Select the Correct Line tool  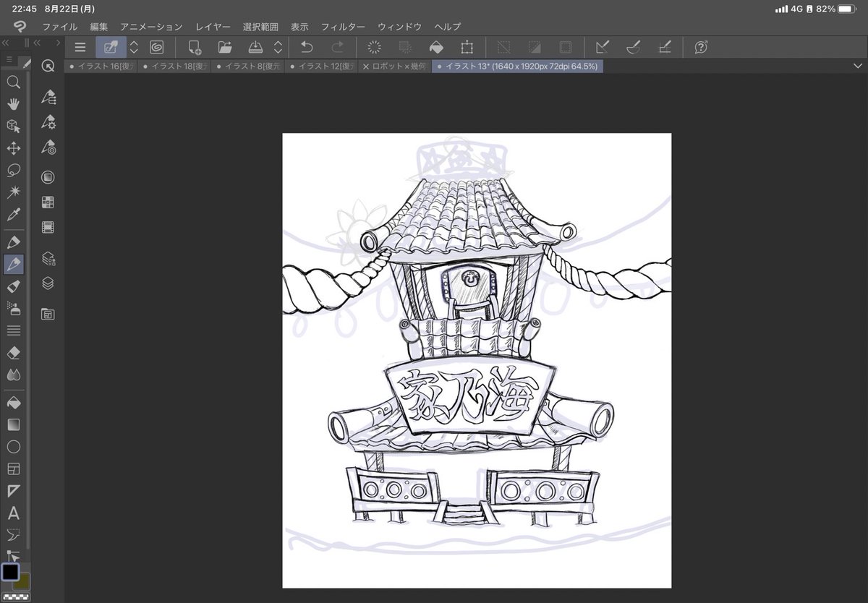[13, 535]
